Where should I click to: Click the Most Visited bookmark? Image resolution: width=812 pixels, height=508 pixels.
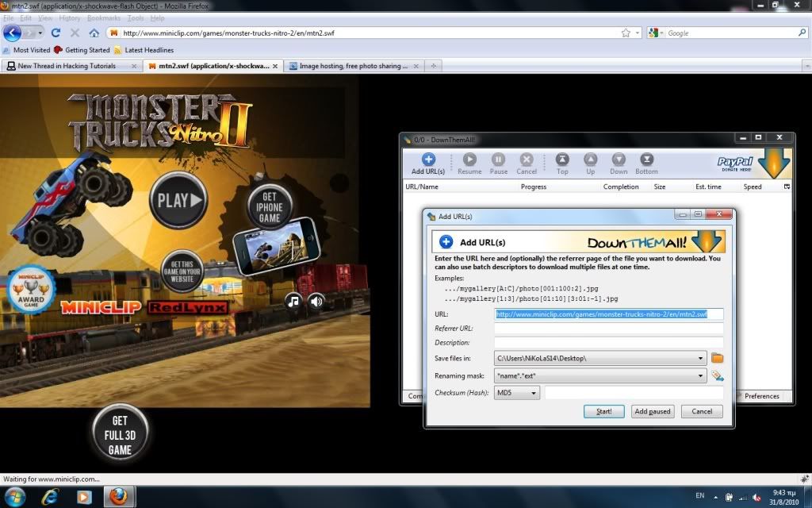[x=26, y=50]
